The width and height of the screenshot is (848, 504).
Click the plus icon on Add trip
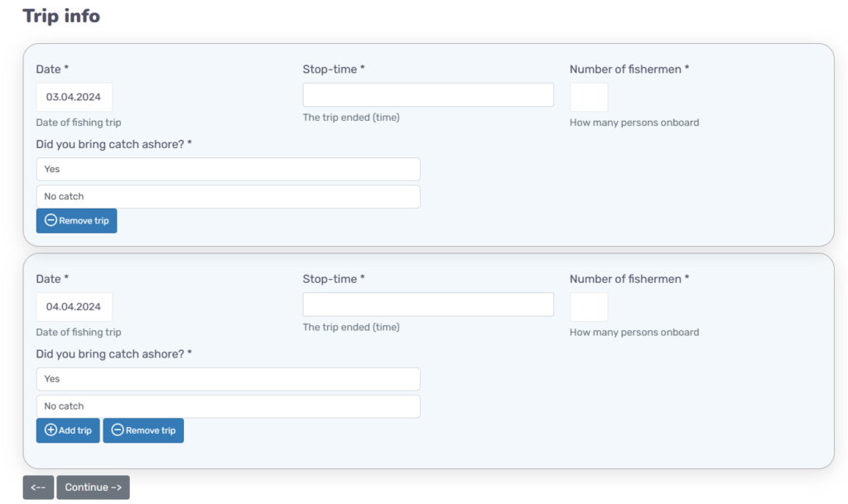pyautogui.click(x=51, y=430)
